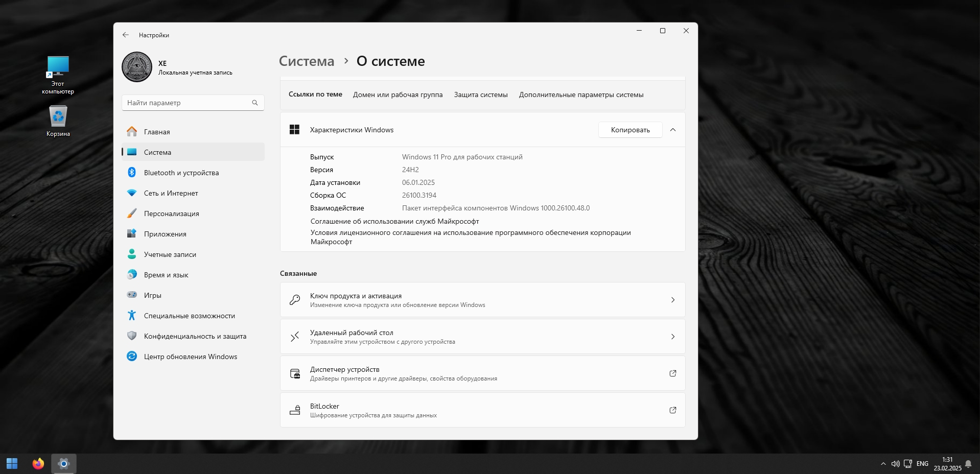980x474 pixels.
Task: Open Сеть и Интернет section
Action: pyautogui.click(x=171, y=193)
